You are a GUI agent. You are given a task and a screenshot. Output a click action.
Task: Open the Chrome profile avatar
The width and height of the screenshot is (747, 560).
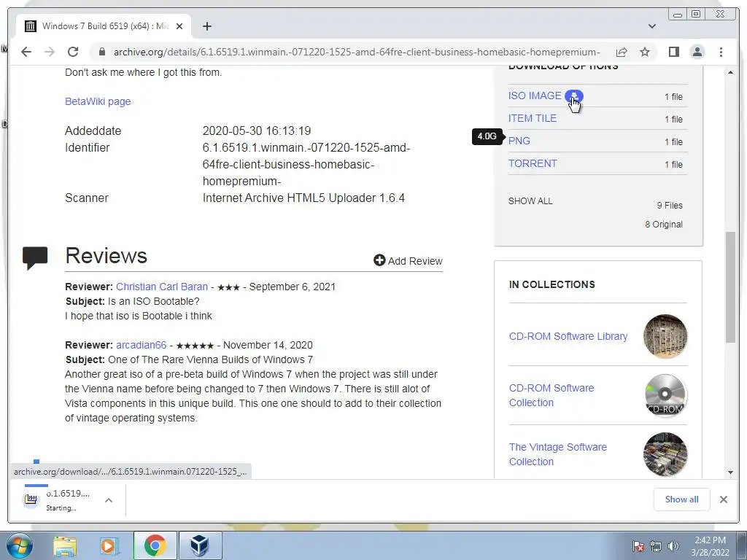click(x=697, y=52)
